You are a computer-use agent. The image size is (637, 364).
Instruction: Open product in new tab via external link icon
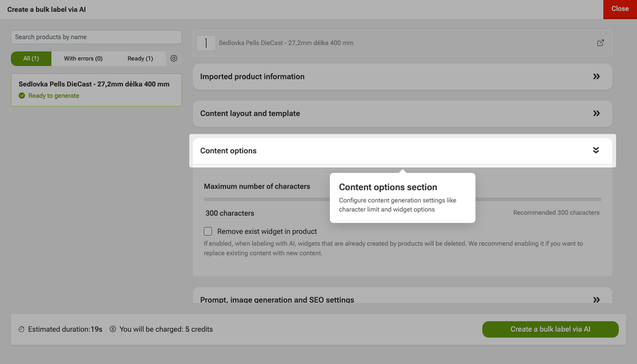(x=601, y=43)
